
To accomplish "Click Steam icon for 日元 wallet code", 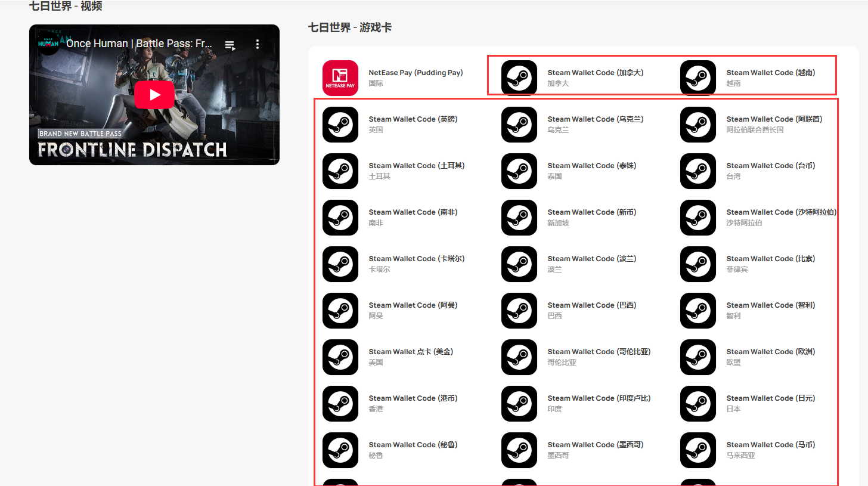I will point(698,404).
